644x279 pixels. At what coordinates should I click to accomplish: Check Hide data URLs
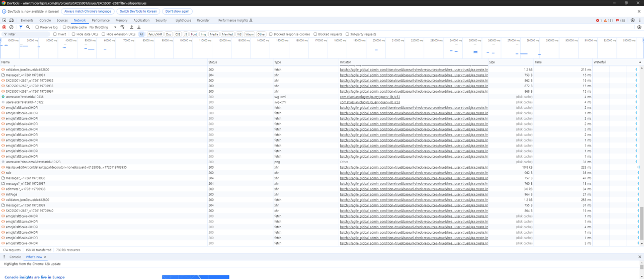coord(73,34)
